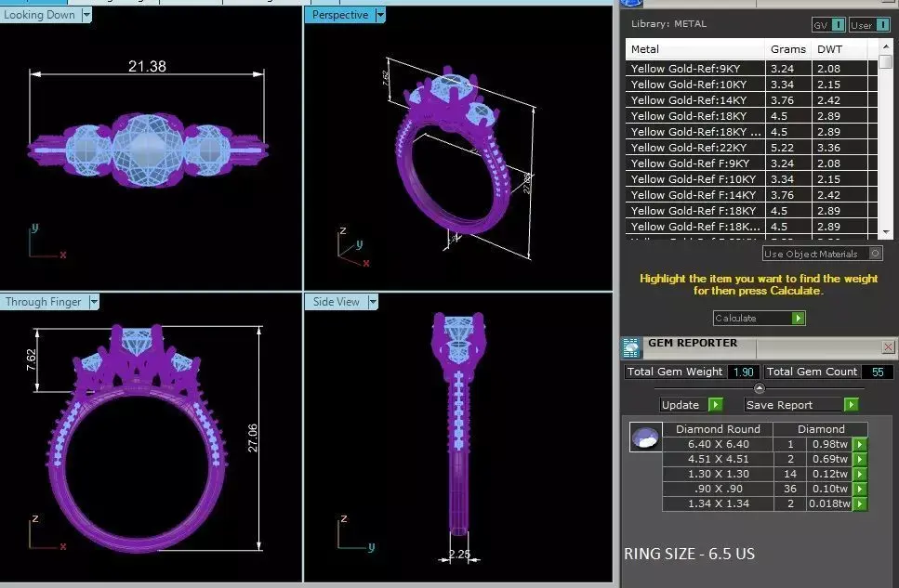The height and width of the screenshot is (588, 899).
Task: Click the Total Gem Count value 55
Action: tap(878, 372)
